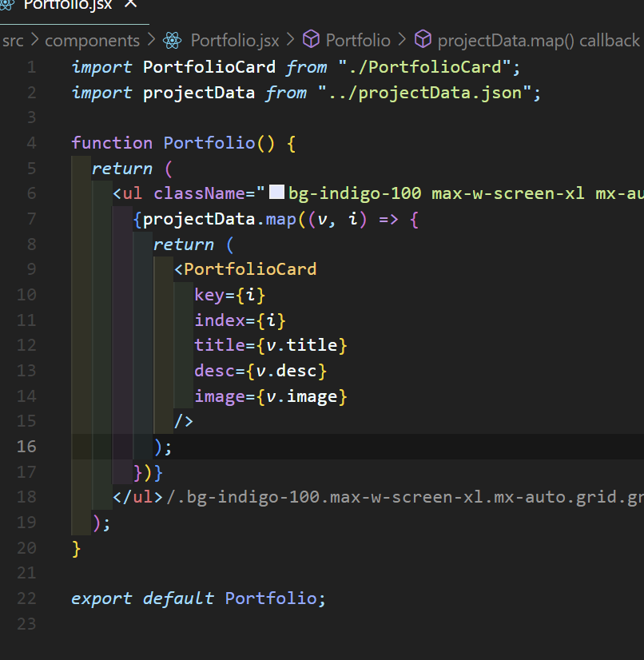Click the React icon in the breadcrumb
This screenshot has width=644, height=660.
(172, 41)
